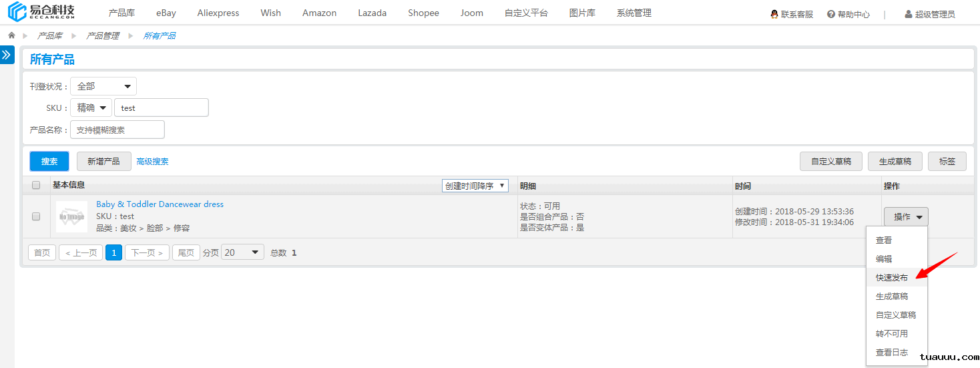Expand the left sidebar with double-arrow icon
The height and width of the screenshot is (368, 980).
pos(7,55)
